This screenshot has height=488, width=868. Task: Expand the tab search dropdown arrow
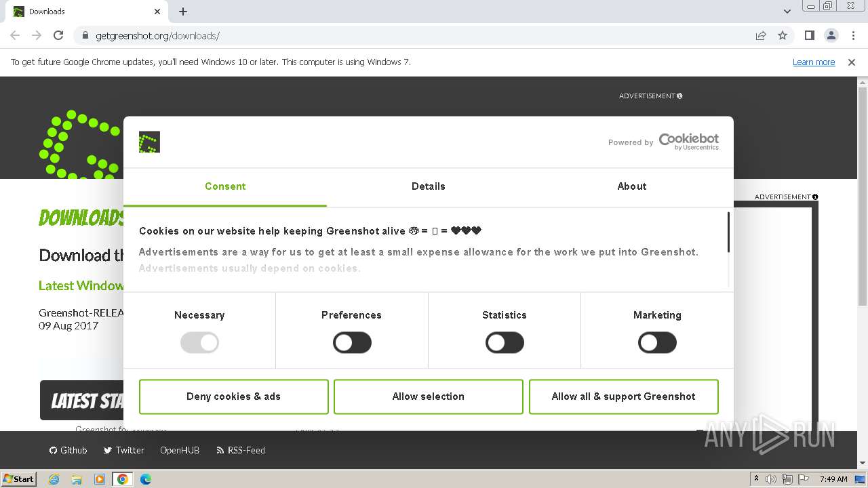(787, 12)
